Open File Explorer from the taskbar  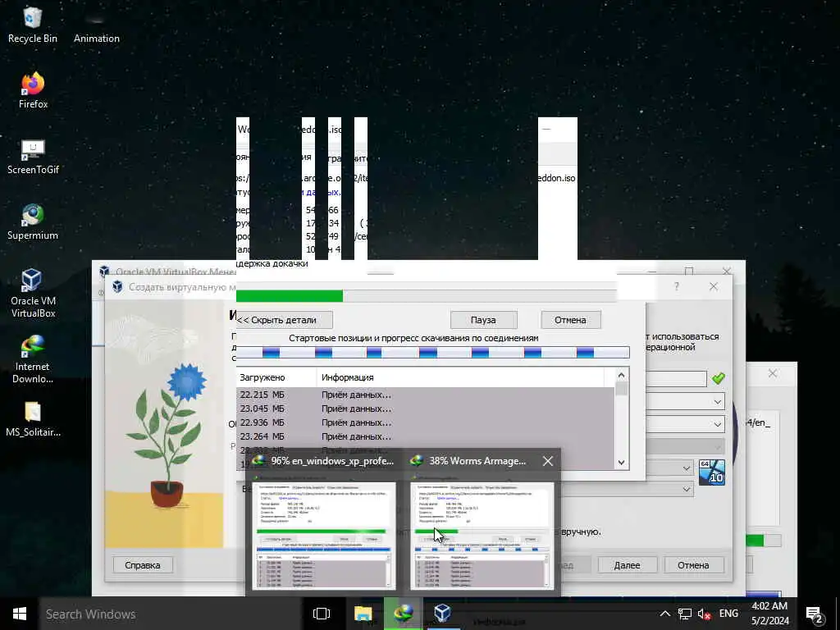(x=363, y=614)
